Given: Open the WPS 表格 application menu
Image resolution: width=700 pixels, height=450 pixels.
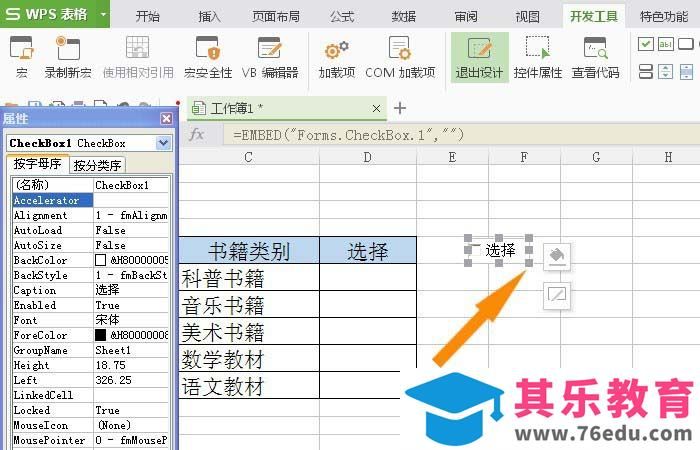Looking at the screenshot, I should pos(54,14).
